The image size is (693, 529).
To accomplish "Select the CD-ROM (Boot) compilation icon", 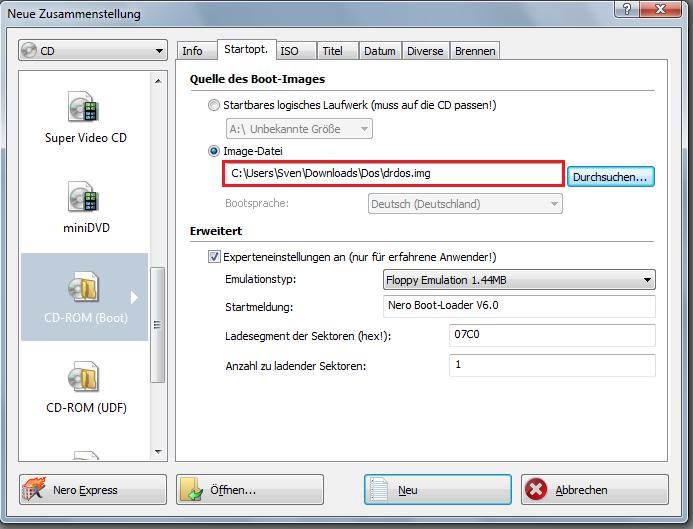I will point(84,288).
